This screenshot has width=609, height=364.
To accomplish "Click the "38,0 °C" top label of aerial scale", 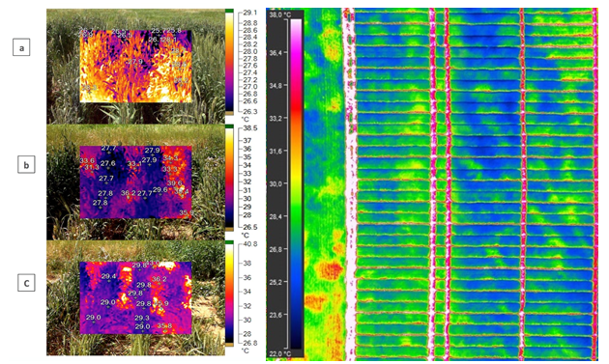I will (279, 14).
